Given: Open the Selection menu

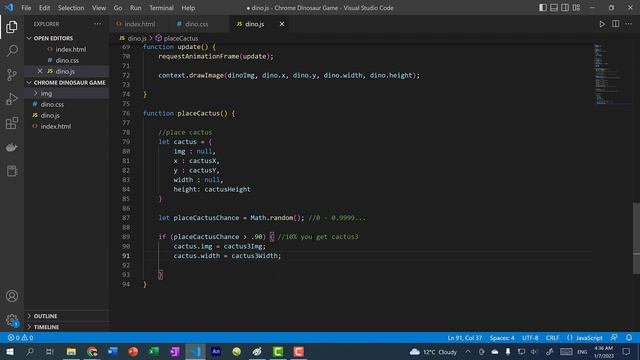Looking at the screenshot, I should coord(71,8).
